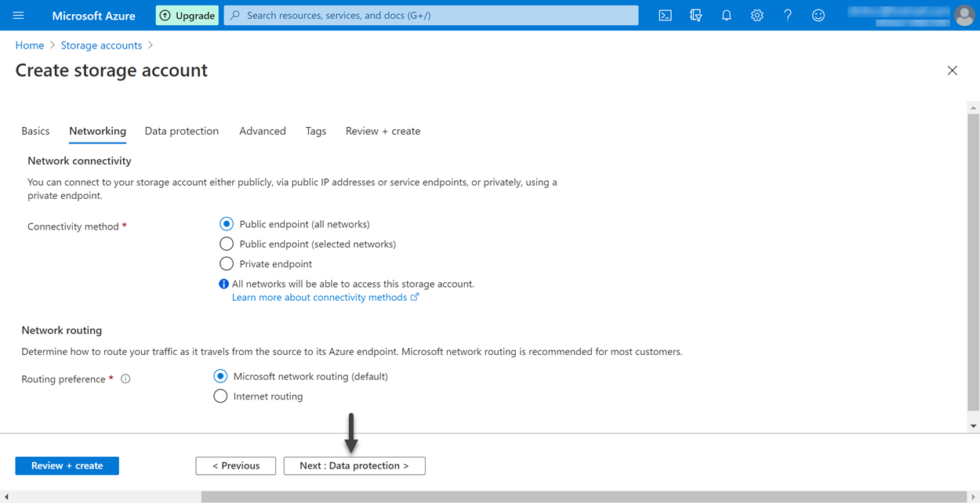
Task: Switch to the Review + create tab
Action: tap(383, 131)
